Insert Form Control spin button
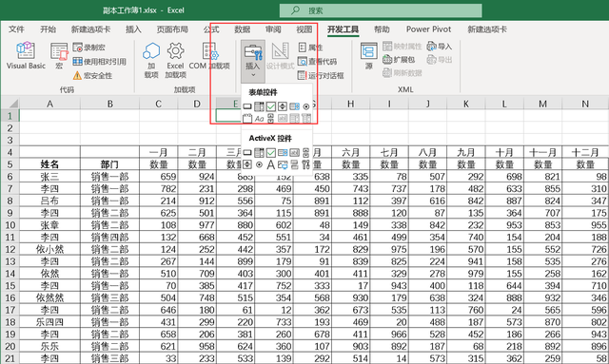The height and width of the screenshot is (364, 609). 283,106
